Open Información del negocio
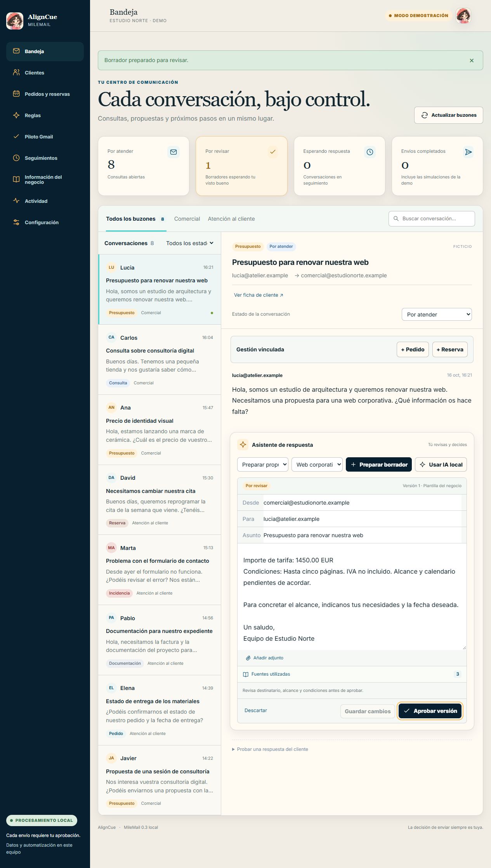 [45, 180]
